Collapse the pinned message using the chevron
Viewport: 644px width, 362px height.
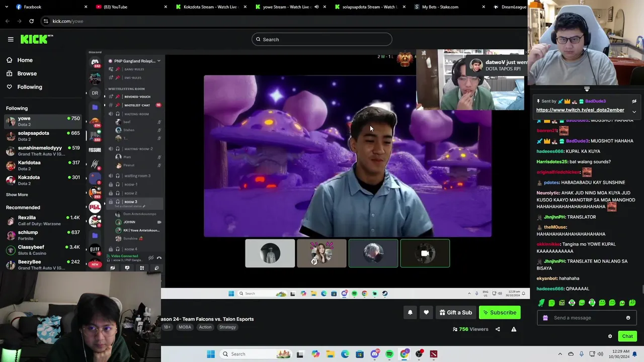click(634, 112)
